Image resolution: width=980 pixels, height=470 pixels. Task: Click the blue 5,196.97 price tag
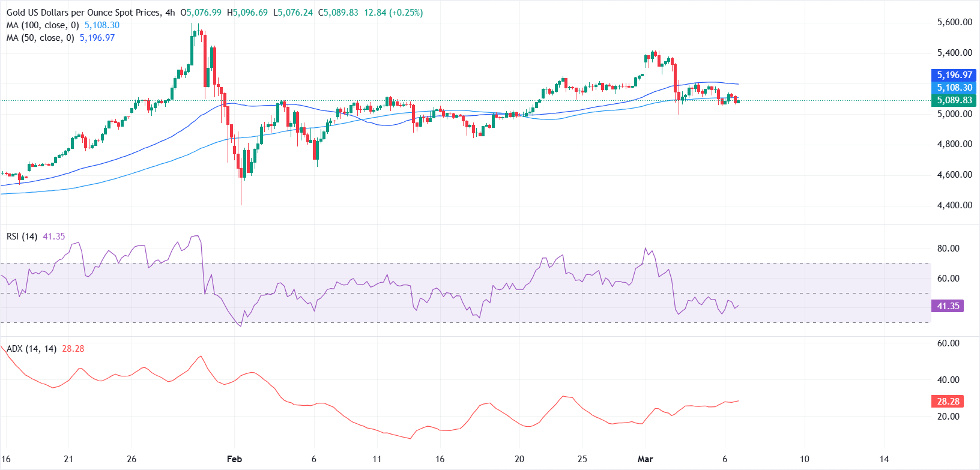pyautogui.click(x=954, y=75)
